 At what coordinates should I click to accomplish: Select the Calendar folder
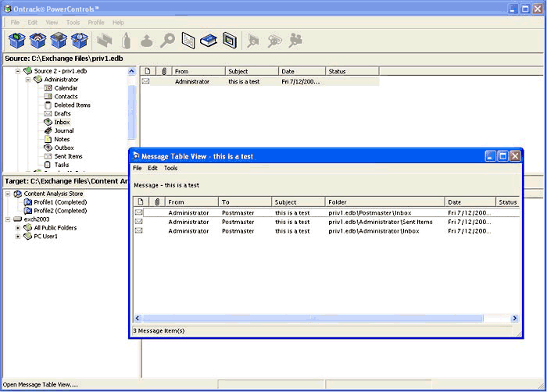(66, 88)
